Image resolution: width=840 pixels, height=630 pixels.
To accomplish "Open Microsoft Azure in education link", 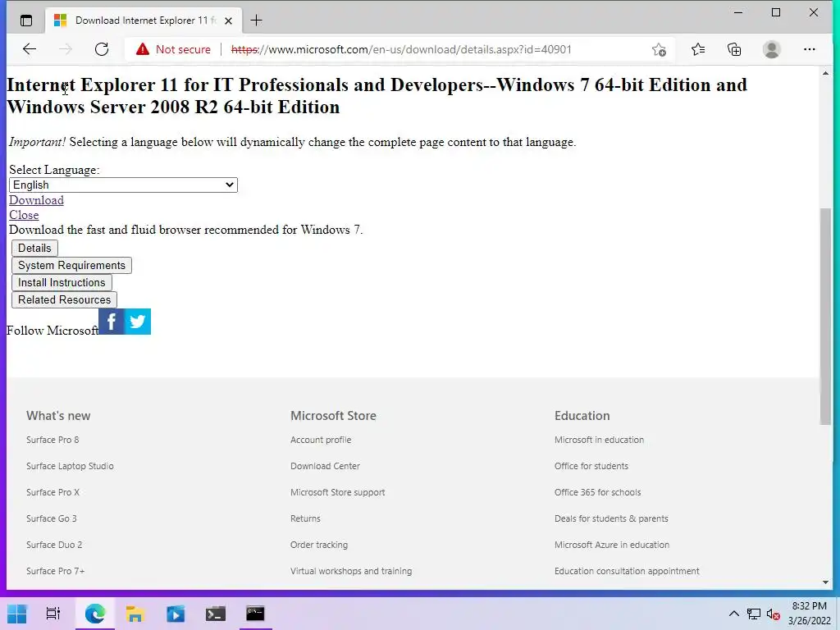I will [x=612, y=545].
